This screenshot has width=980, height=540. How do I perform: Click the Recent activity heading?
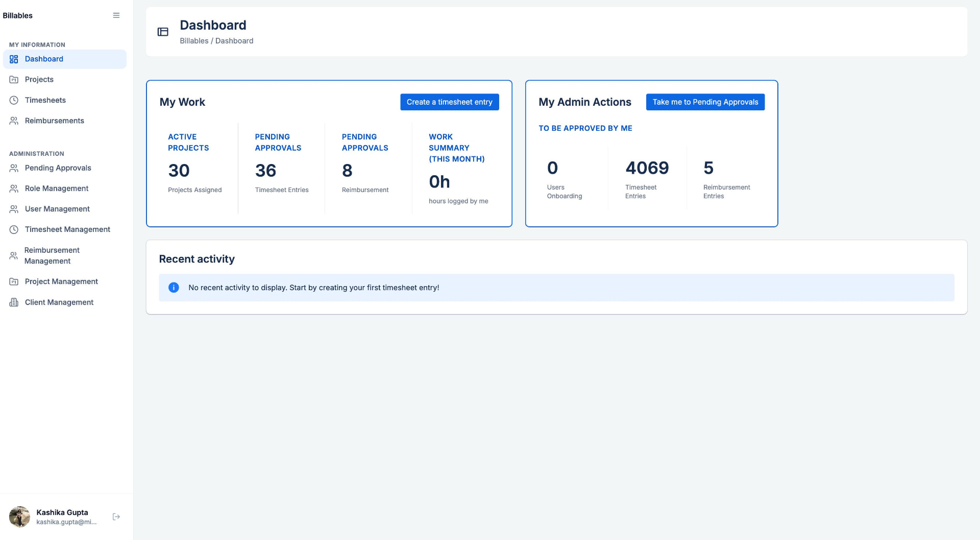coord(197,259)
